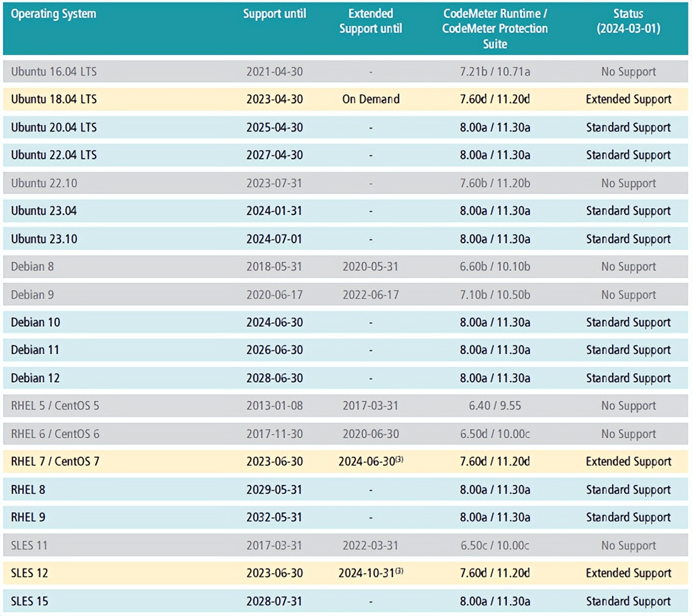Select the Ubuntu 22.10 cell

(x=44, y=183)
